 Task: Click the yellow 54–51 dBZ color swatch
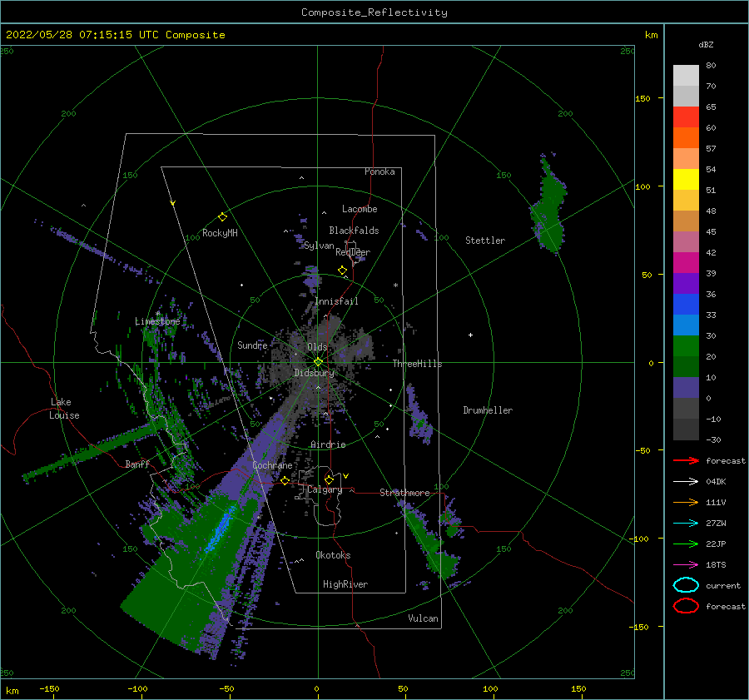686,179
